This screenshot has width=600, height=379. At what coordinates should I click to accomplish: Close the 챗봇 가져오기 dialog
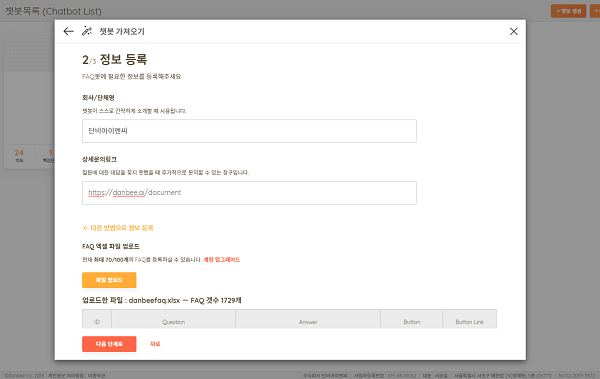514,31
